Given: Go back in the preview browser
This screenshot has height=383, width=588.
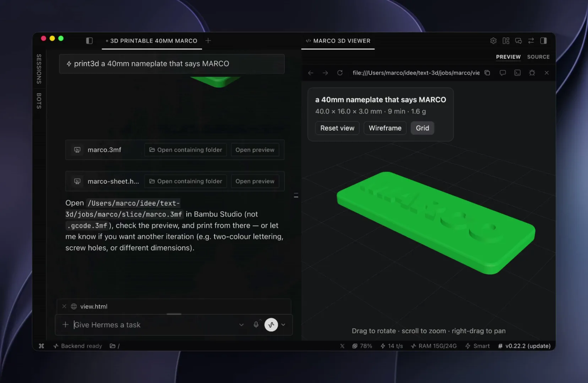Looking at the screenshot, I should coord(311,73).
